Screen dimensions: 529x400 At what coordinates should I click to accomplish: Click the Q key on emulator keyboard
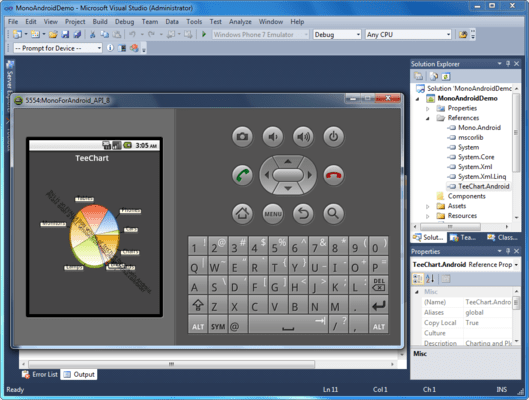(198, 265)
